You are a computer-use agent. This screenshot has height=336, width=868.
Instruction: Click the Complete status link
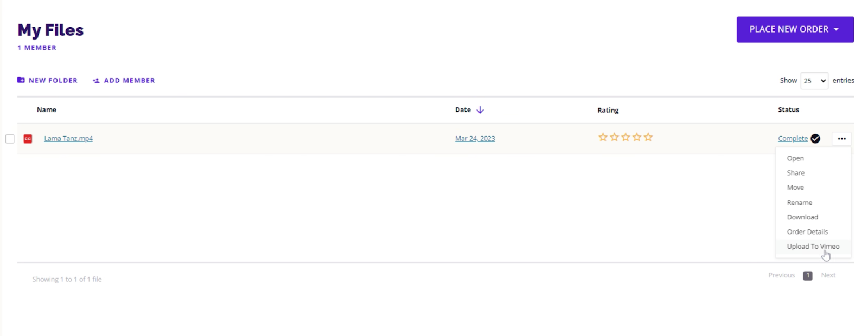coord(793,138)
